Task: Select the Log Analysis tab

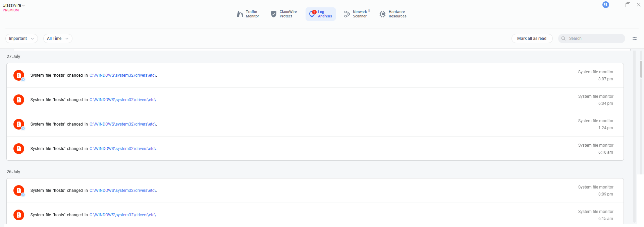Action: (x=320, y=14)
